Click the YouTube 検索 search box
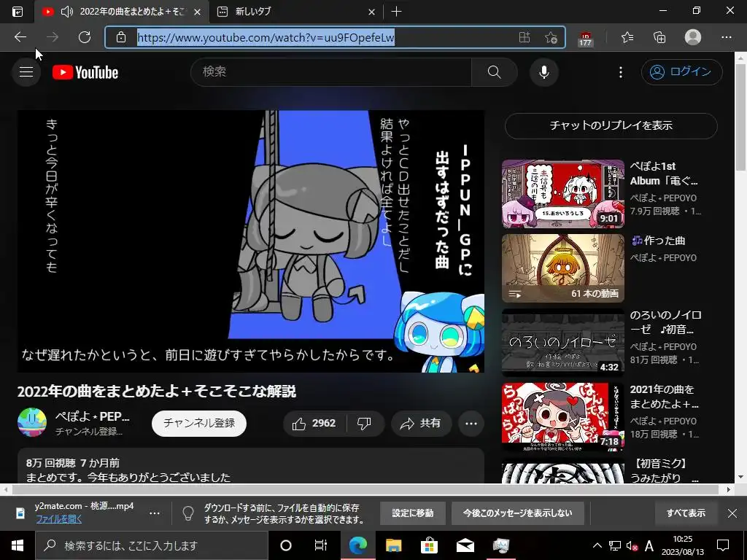This screenshot has height=560, width=747. click(330, 72)
